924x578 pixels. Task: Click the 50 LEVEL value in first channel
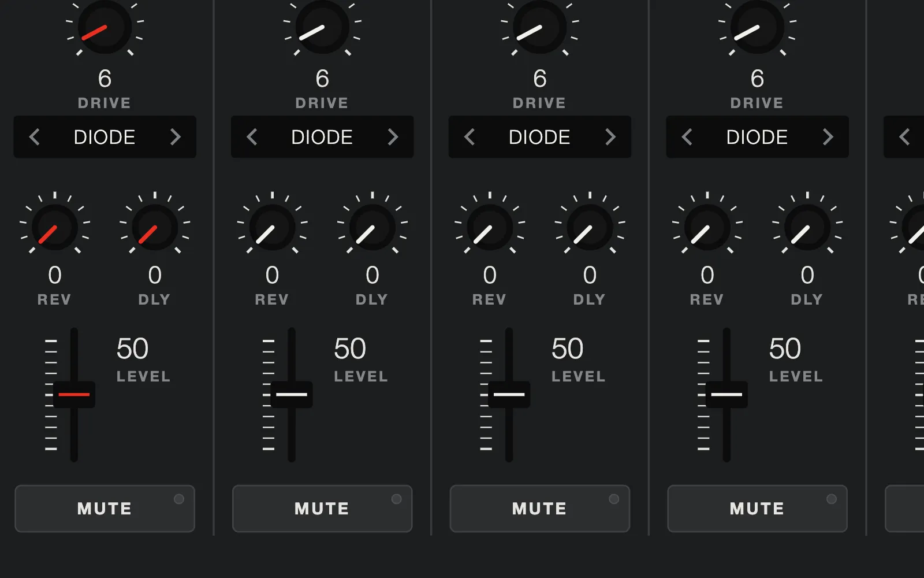point(132,349)
